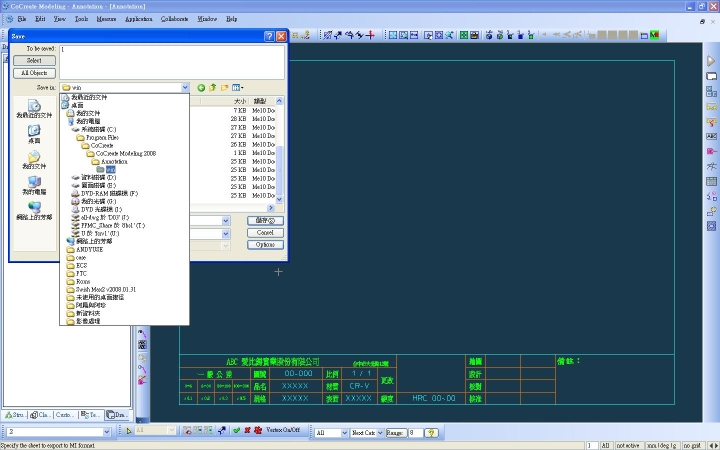The width and height of the screenshot is (720, 450).
Task: Open the Views menu icon in Save dialog
Action: (237, 88)
